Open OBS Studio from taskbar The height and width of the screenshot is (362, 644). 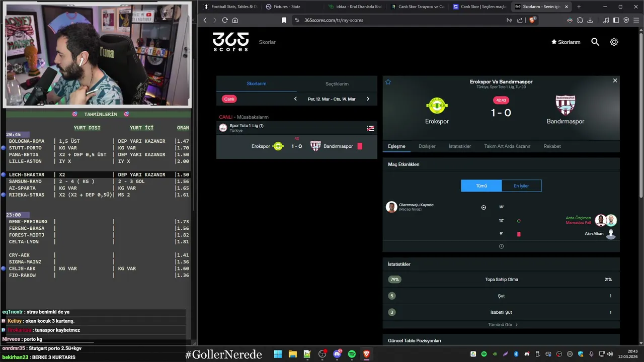tap(322, 354)
